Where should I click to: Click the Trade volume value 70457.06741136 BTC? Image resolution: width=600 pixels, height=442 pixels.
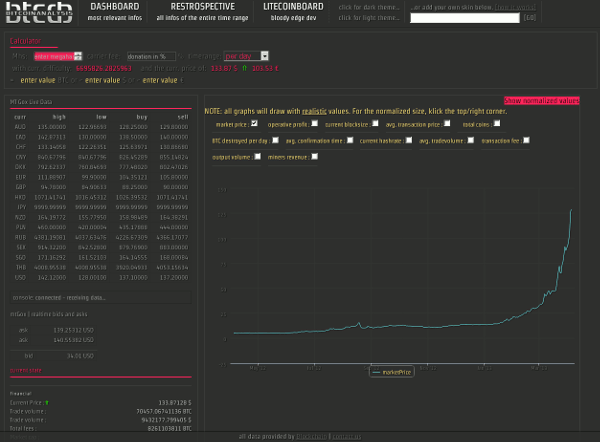pyautogui.click(x=164, y=411)
